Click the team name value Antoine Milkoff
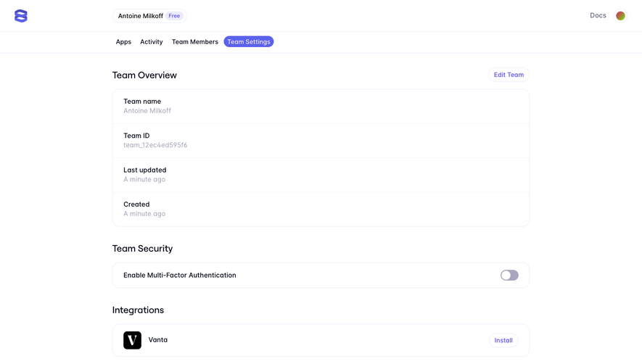This screenshot has width=642, height=364. pos(147,110)
